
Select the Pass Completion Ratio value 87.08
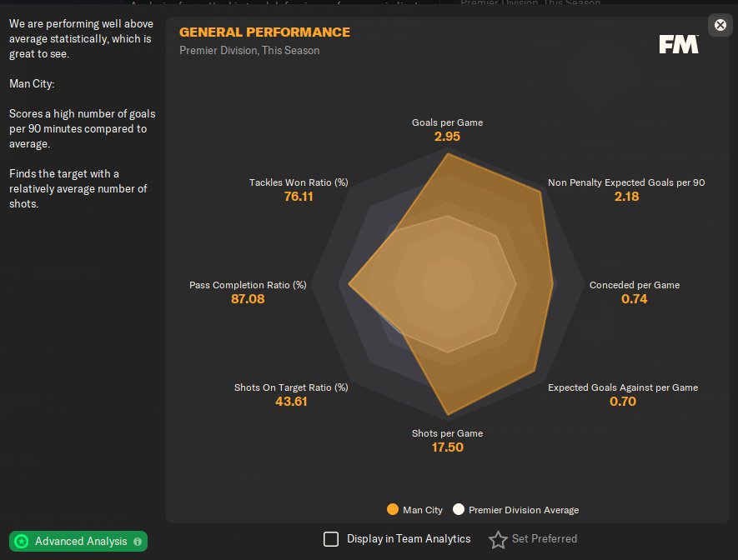pyautogui.click(x=248, y=299)
